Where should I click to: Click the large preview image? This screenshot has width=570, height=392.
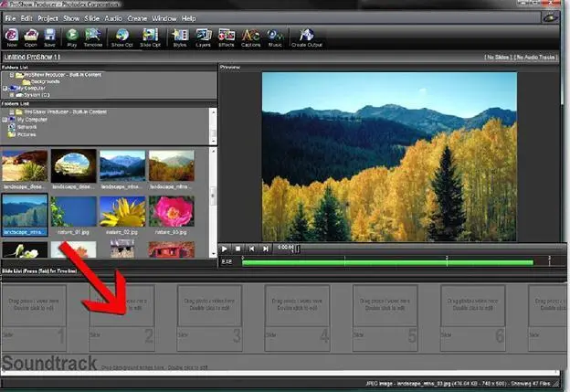pos(389,156)
